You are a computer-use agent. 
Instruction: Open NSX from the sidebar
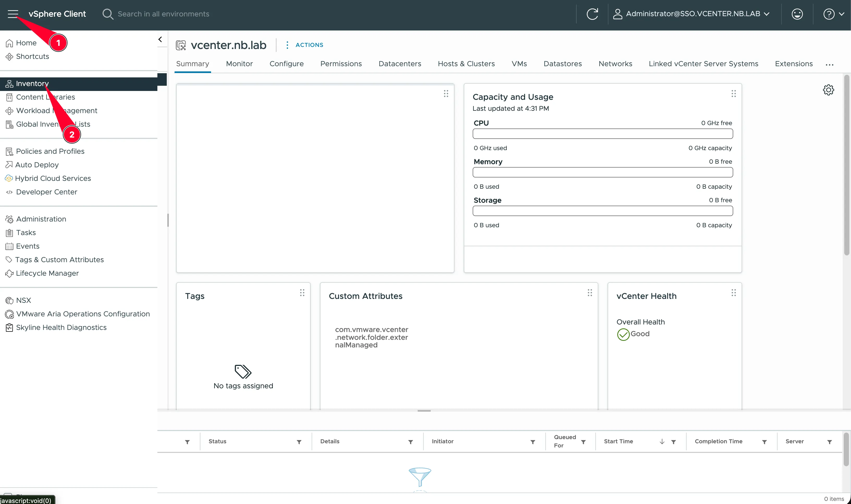pyautogui.click(x=18, y=300)
